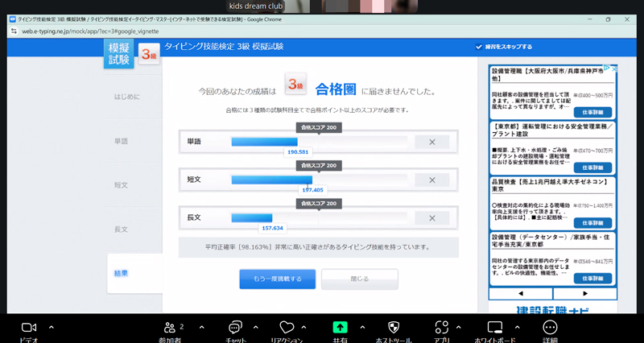Click the kids dream club participant label
This screenshot has width=644, height=343.
pyautogui.click(x=256, y=6)
